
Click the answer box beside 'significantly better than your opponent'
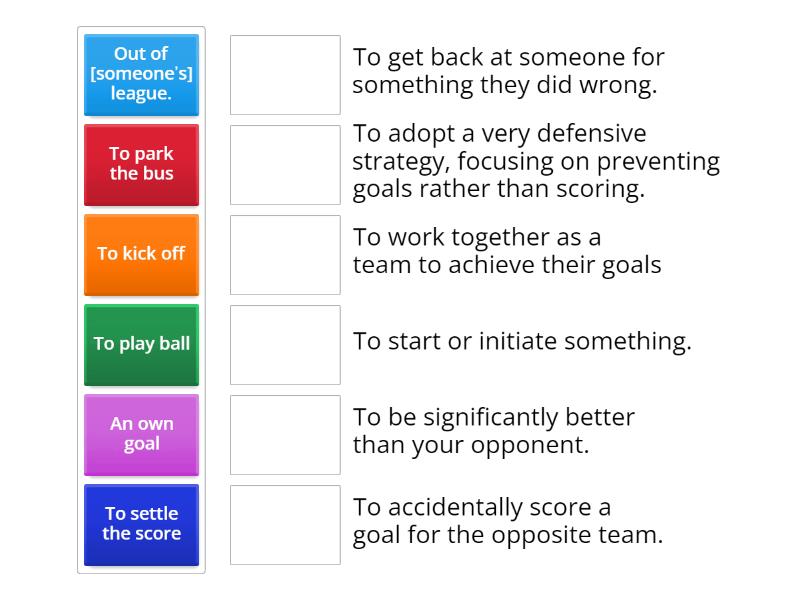(285, 434)
